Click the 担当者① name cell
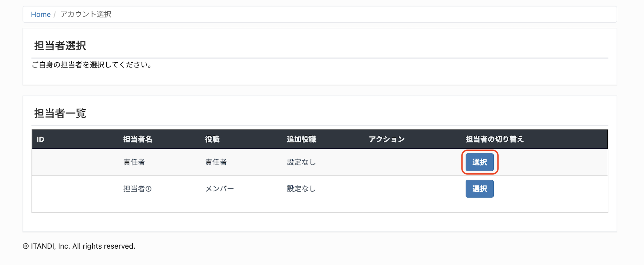Screen dimensions: 644x265 137,189
